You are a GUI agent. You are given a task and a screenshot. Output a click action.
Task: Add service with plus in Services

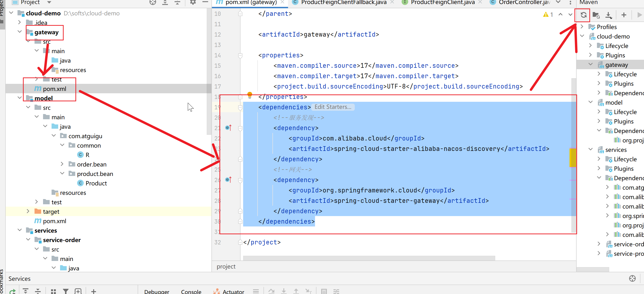(93, 291)
